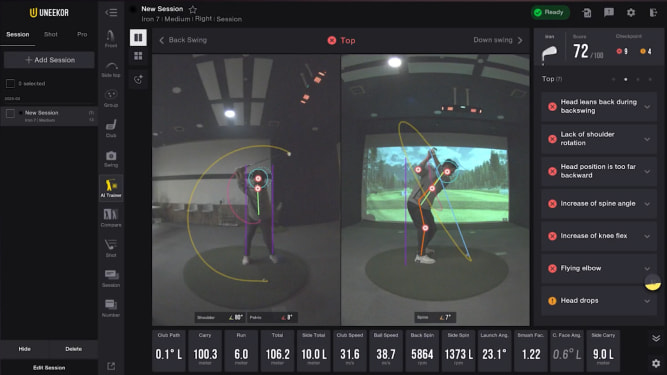The image size is (667, 375).
Task: Click the export icon at sidebar bottom
Action: [111, 366]
